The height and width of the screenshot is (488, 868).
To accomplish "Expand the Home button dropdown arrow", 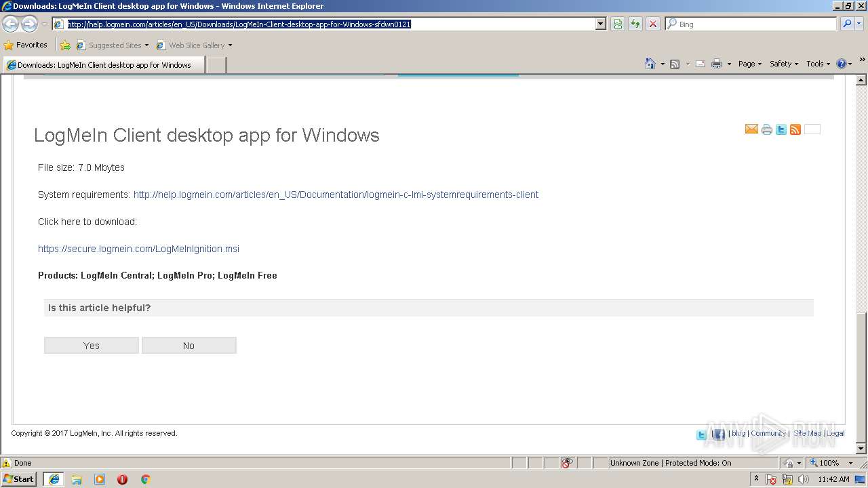I will pyautogui.click(x=663, y=64).
